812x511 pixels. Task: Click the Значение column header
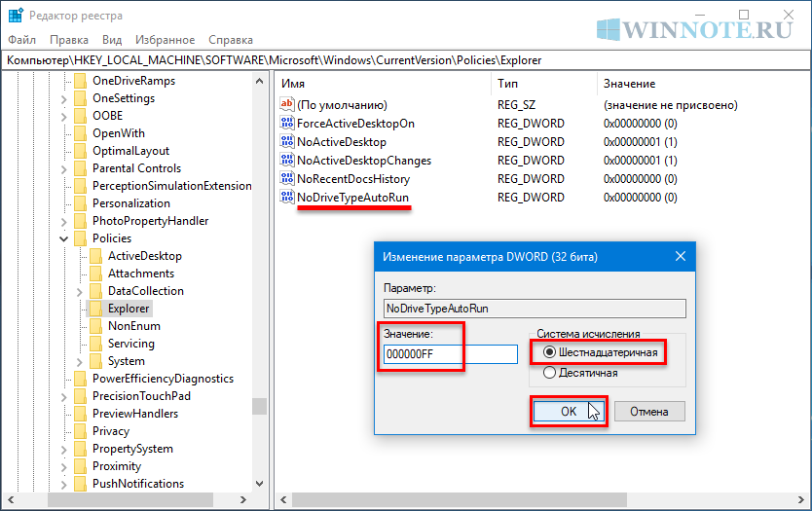[x=703, y=84]
